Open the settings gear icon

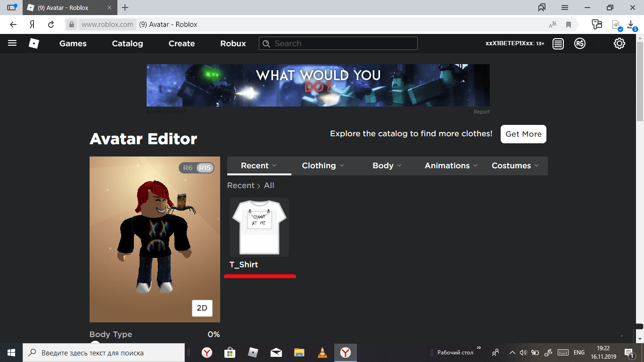[619, 43]
